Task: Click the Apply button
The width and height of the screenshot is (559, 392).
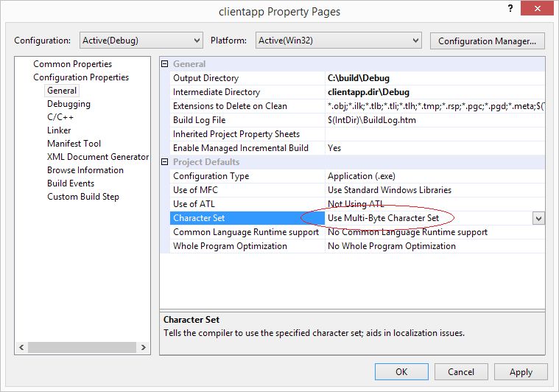Action: coord(521,372)
